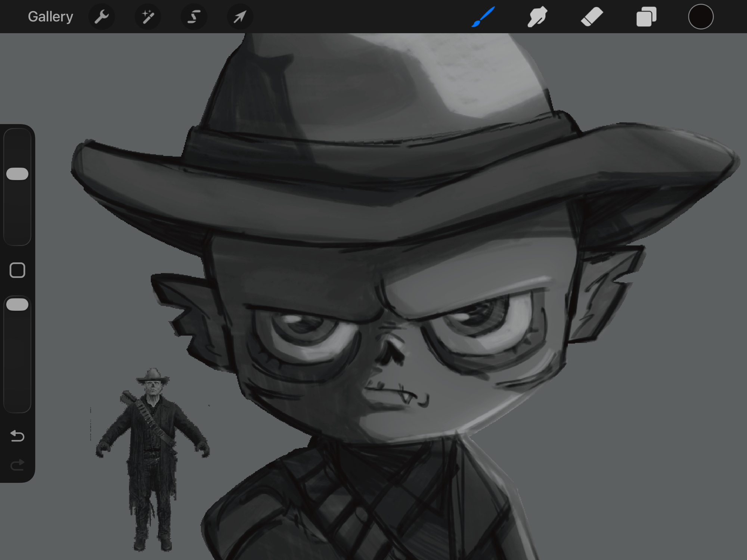Open the Actions wrench menu
This screenshot has width=747, height=560.
(102, 17)
